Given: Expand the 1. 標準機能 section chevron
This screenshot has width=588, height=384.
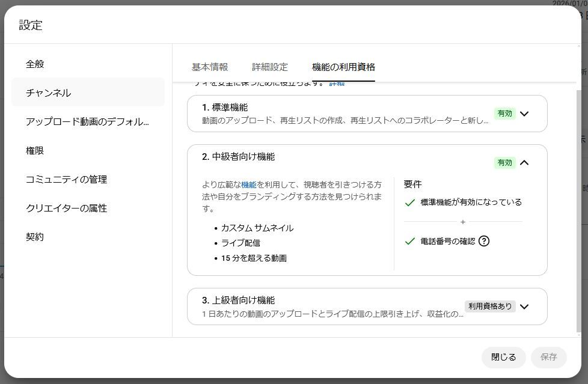Looking at the screenshot, I should (524, 114).
